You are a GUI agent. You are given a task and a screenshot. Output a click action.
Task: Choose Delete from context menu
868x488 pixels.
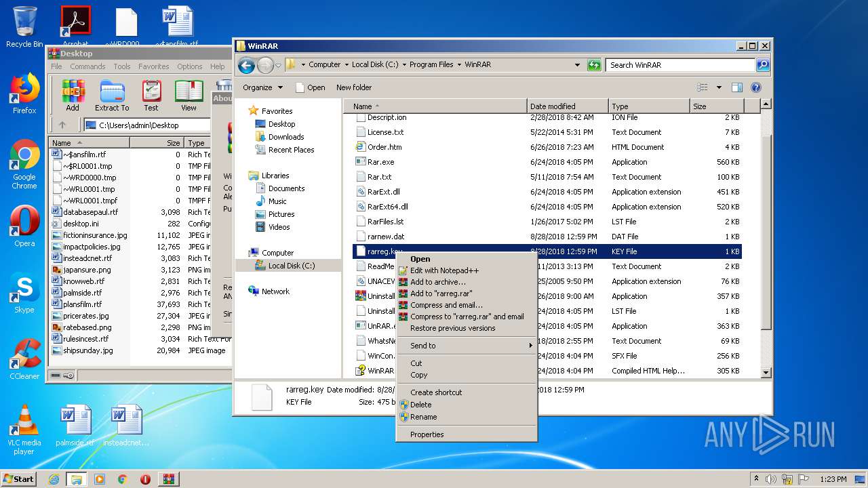coord(467,405)
